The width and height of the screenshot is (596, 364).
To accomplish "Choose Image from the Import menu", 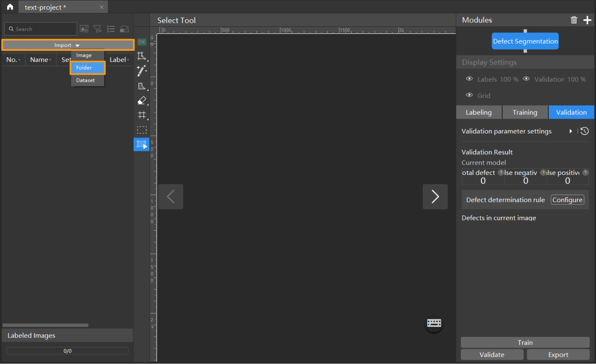I will 84,55.
